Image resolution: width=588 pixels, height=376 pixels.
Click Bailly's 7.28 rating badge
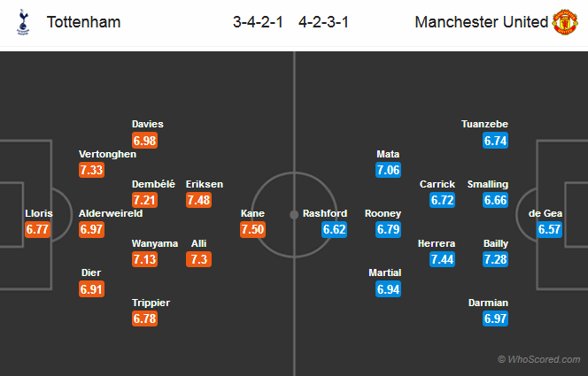click(495, 259)
